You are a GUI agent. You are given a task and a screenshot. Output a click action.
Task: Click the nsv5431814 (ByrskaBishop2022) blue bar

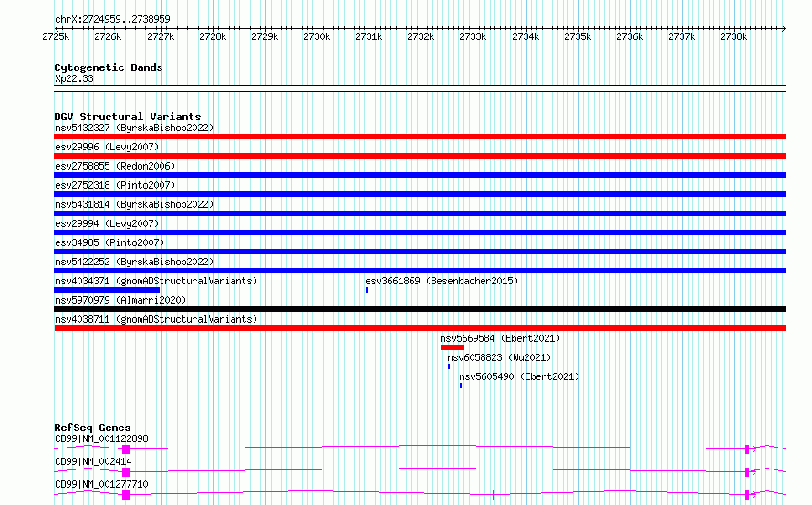point(420,213)
